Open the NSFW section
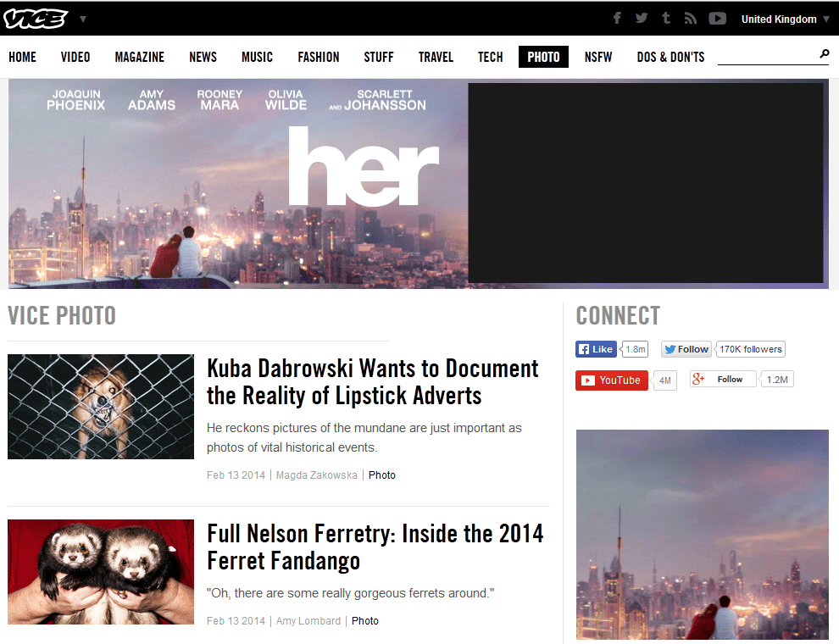Image resolution: width=839 pixels, height=644 pixels. click(x=598, y=58)
